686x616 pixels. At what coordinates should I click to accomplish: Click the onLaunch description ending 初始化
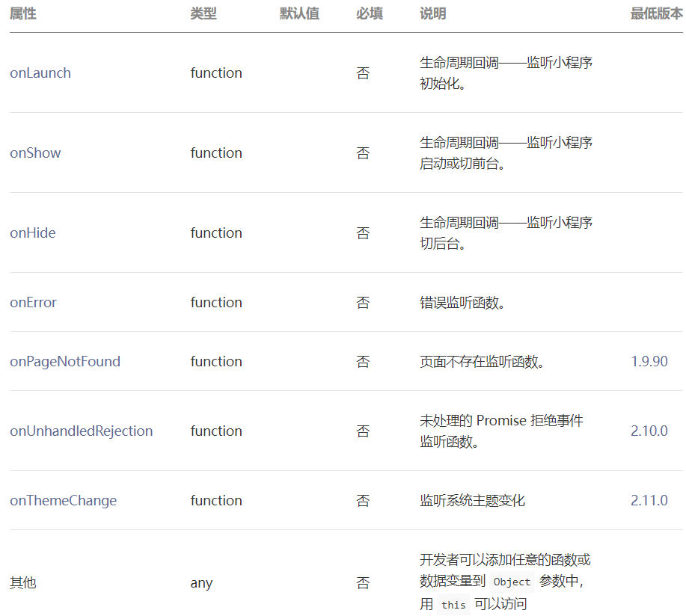tap(506, 73)
